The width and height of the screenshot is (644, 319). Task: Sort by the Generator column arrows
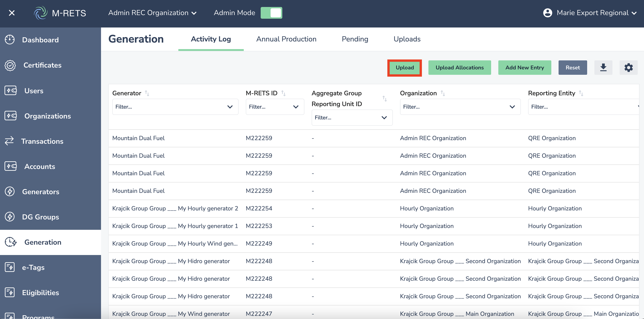pos(147,93)
